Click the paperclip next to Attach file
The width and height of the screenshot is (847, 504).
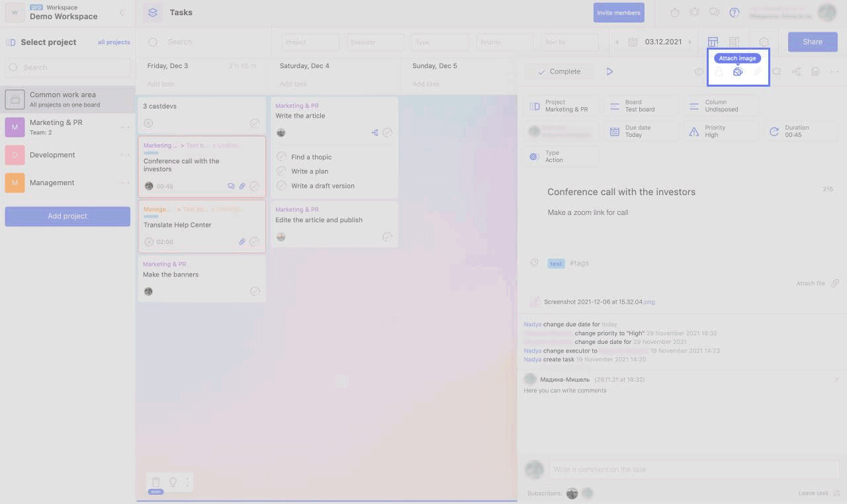(x=835, y=283)
